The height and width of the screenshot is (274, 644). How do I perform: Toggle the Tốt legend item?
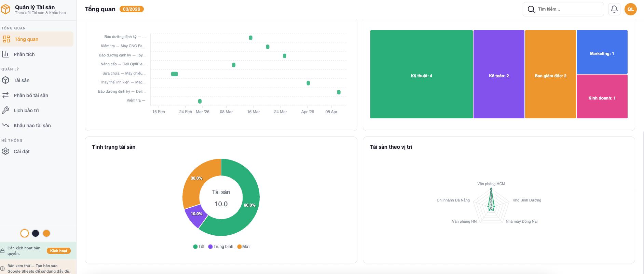199,247
